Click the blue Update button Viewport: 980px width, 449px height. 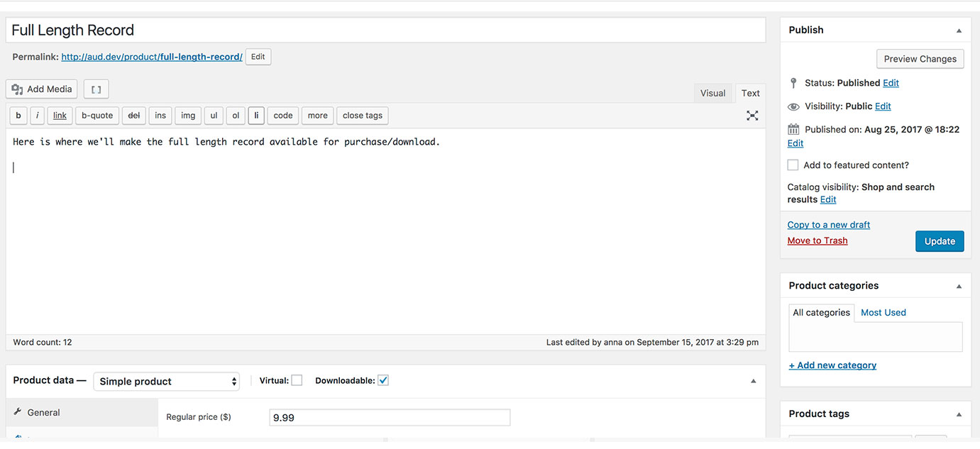point(940,241)
